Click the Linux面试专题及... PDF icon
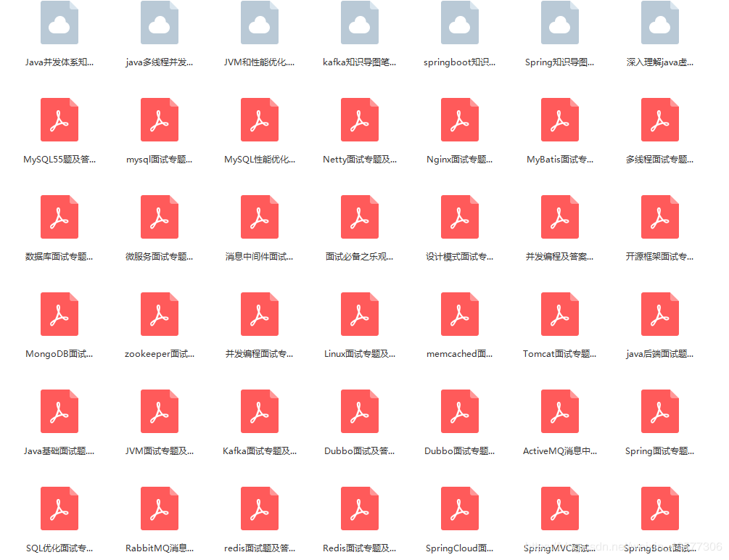This screenshot has height=560, width=729. click(359, 314)
